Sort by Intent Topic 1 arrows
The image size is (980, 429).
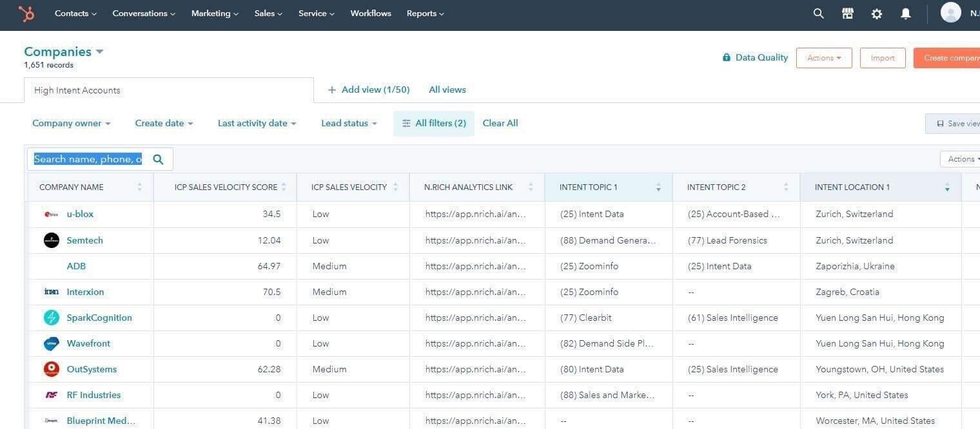(658, 187)
